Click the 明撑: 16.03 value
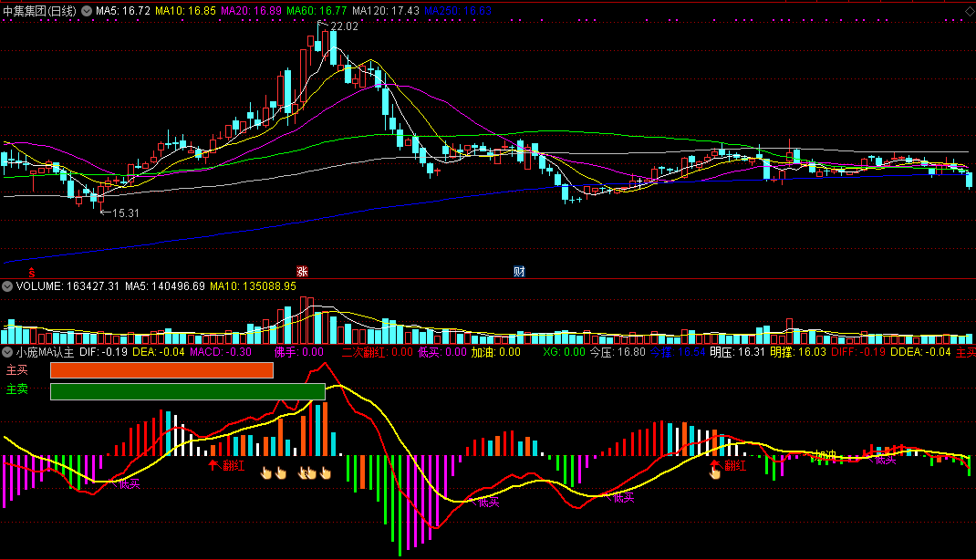Screen dimensions: 976x560 coord(798,352)
